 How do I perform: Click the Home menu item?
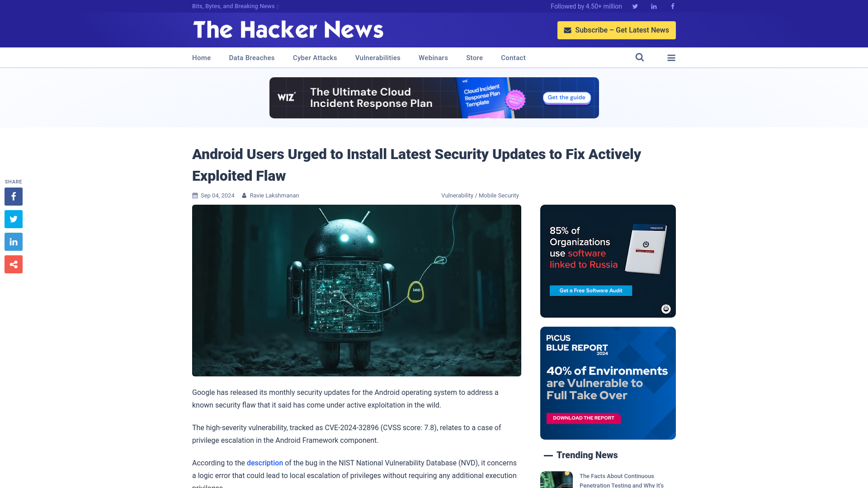click(202, 57)
